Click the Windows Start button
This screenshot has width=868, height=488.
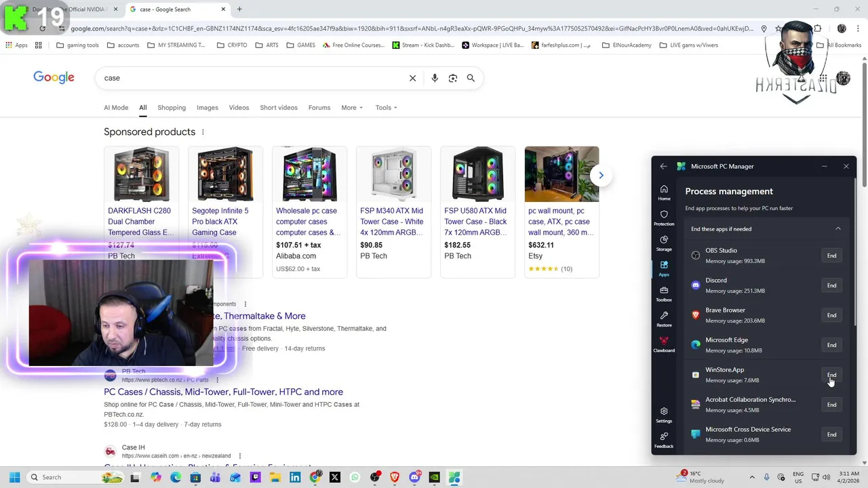[14, 477]
